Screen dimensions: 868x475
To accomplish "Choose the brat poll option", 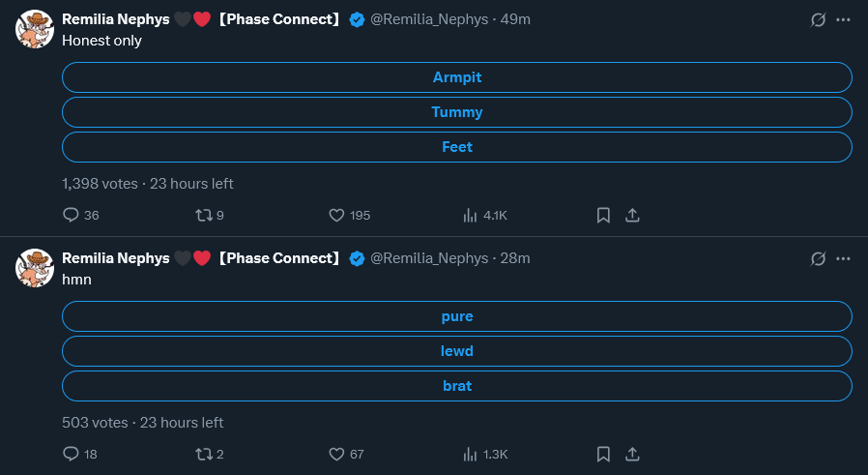I will (456, 386).
